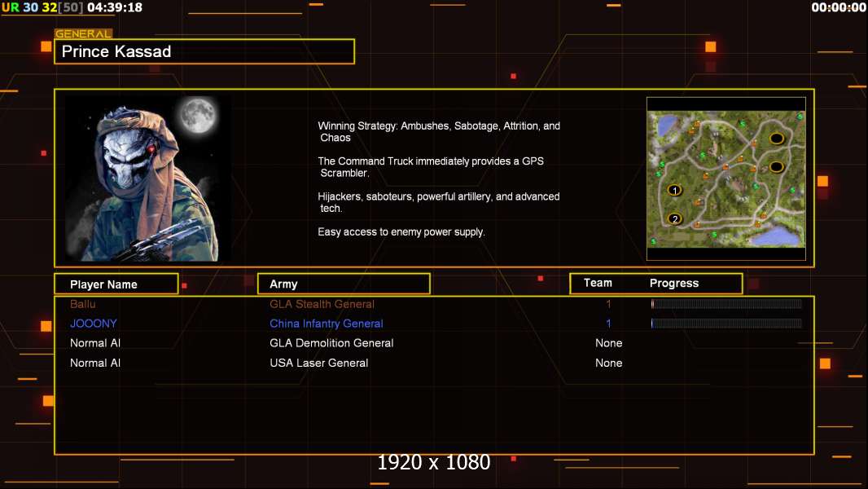Click the 00:00:00 game timer
This screenshot has height=489, width=868.
tap(838, 7)
